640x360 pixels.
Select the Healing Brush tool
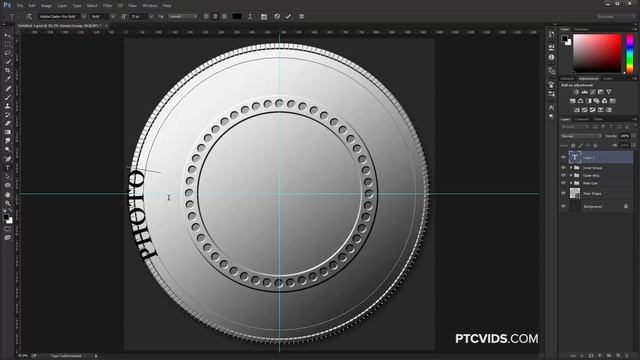coord(7,89)
